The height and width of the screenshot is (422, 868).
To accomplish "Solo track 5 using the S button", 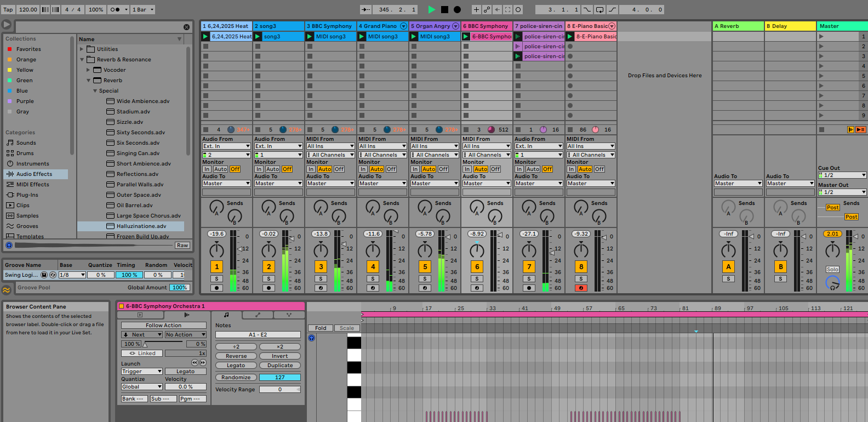I will 425,279.
